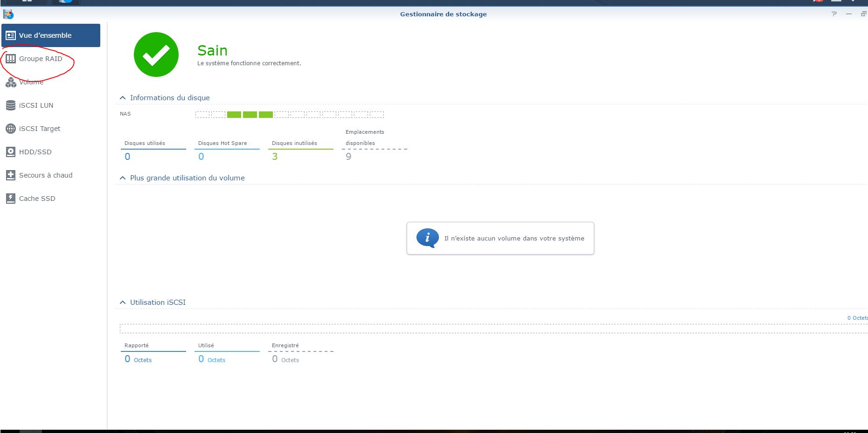Click the 'Disques utilisés' label

[145, 143]
